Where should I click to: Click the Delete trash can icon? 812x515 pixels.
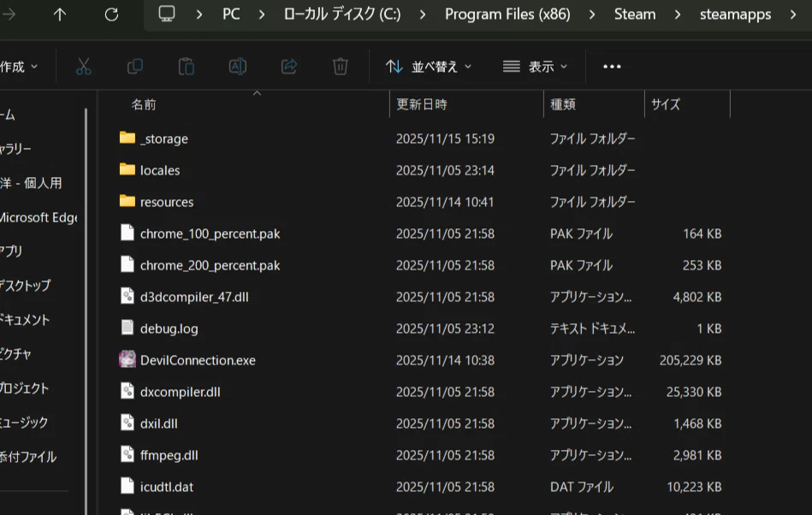pos(341,67)
